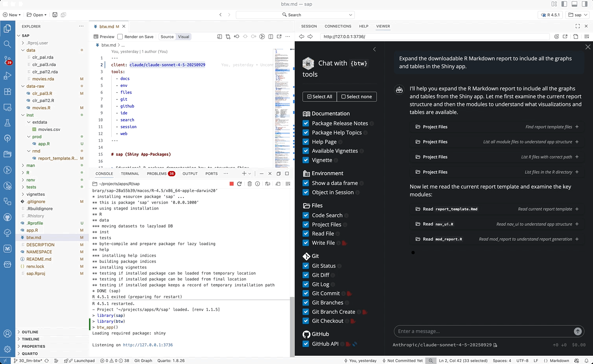
Task: Switch to the SESSION tab
Action: [x=309, y=26]
